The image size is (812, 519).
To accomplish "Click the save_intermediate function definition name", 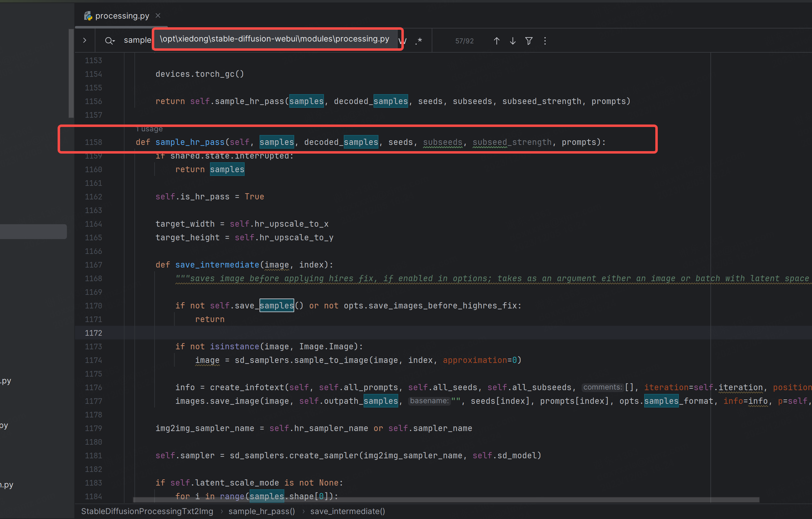I will tap(217, 265).
